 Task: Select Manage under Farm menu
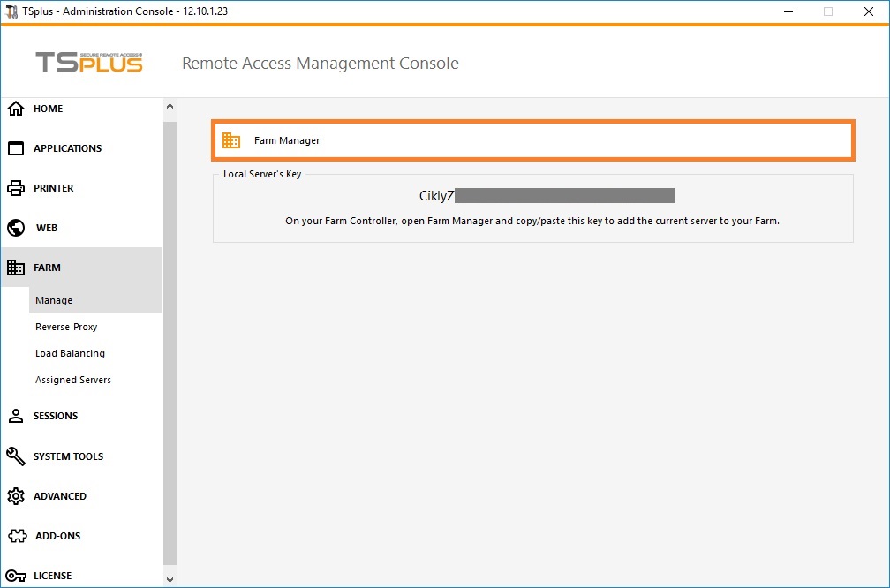coord(54,300)
